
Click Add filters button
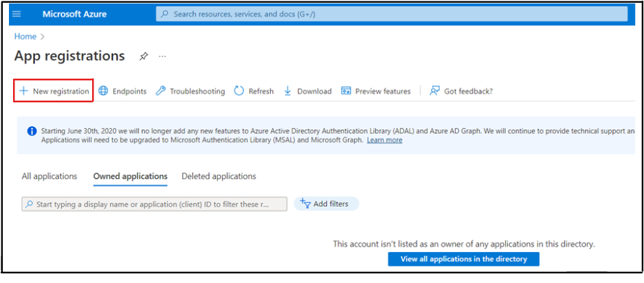(326, 204)
